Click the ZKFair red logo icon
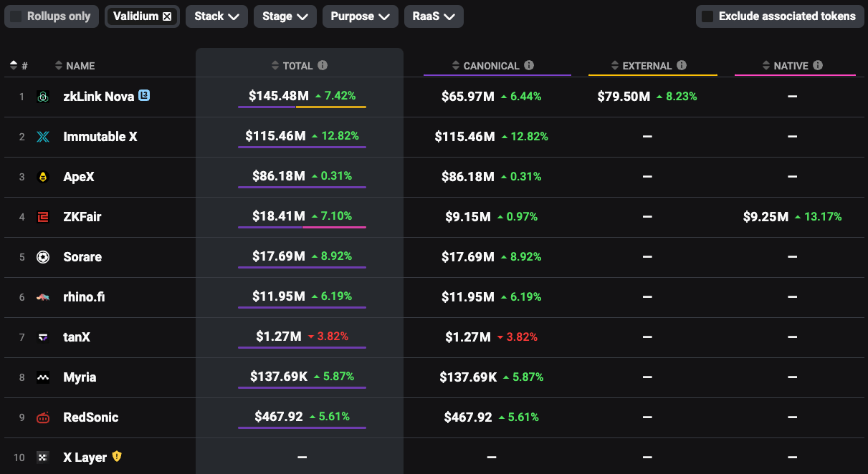868x474 pixels. pyautogui.click(x=43, y=217)
